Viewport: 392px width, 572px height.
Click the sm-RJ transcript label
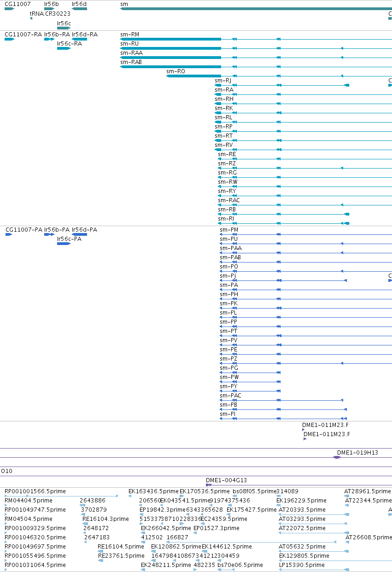tap(223, 81)
